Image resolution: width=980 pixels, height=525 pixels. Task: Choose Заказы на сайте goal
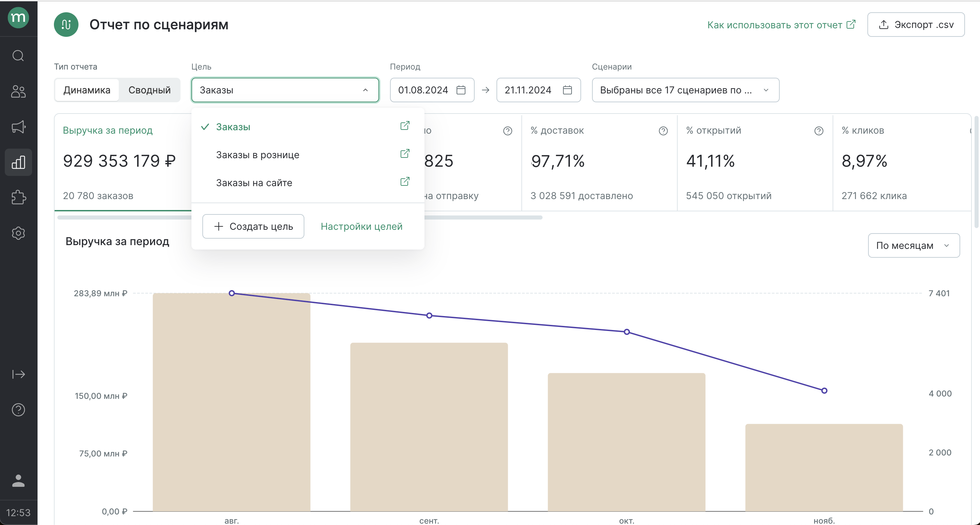tap(307, 183)
